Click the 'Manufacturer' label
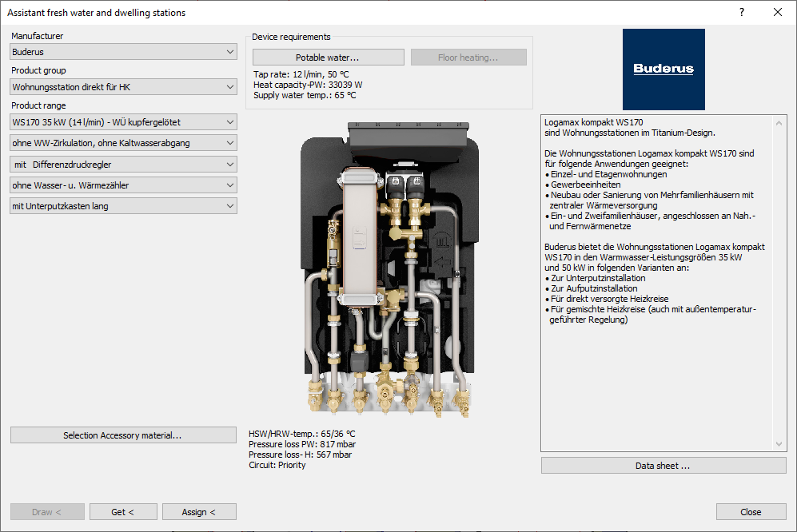 pos(38,36)
